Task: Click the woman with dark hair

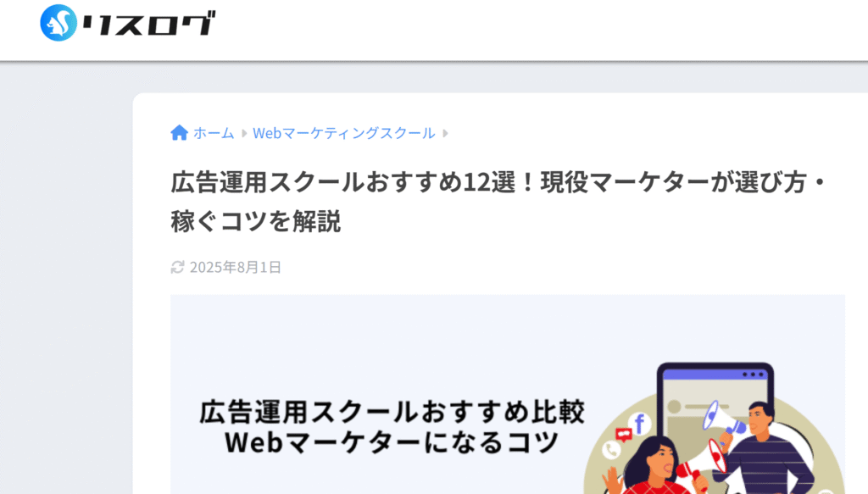Action: tap(652, 466)
